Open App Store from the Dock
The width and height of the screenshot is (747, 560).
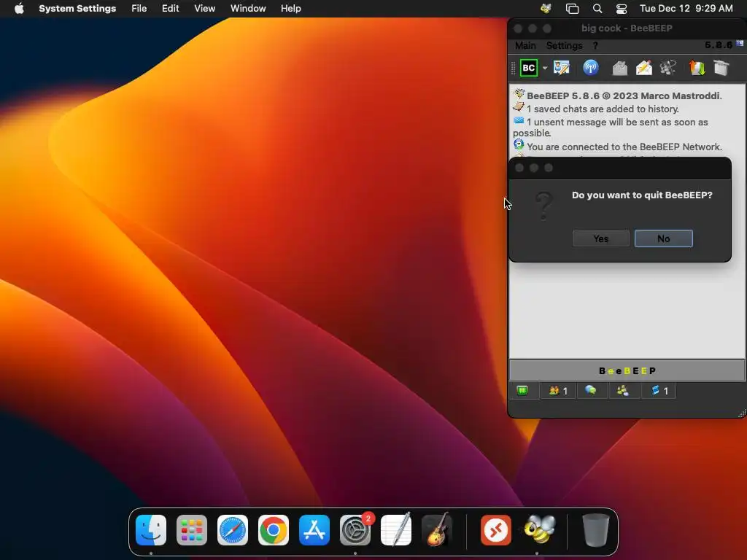point(314,530)
